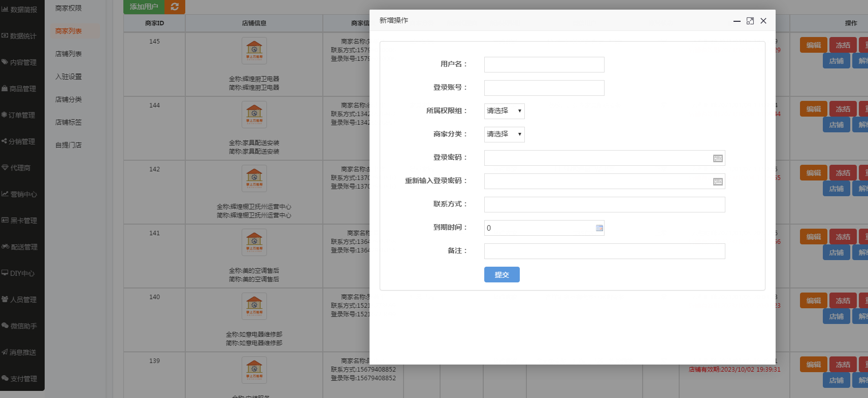This screenshot has width=868, height=398.
Task: Open 店铺分类 submenu item
Action: click(x=69, y=99)
